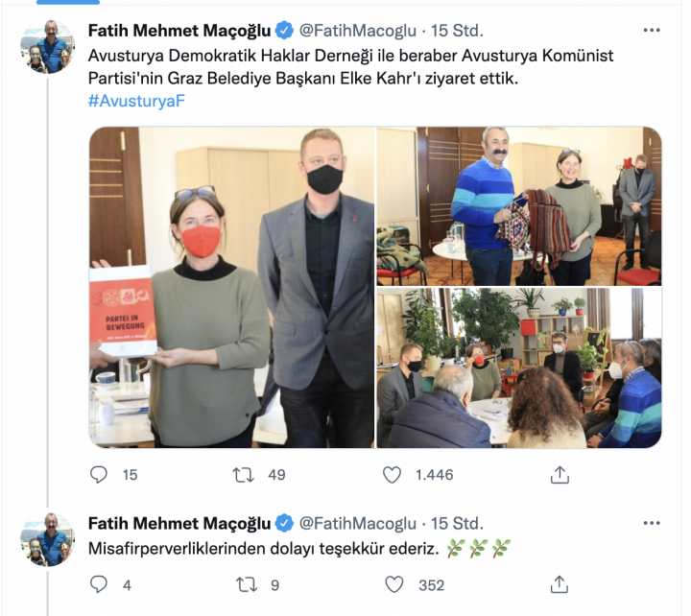
Task: Select the active tab indicator at top
Action: (x=68, y=2)
